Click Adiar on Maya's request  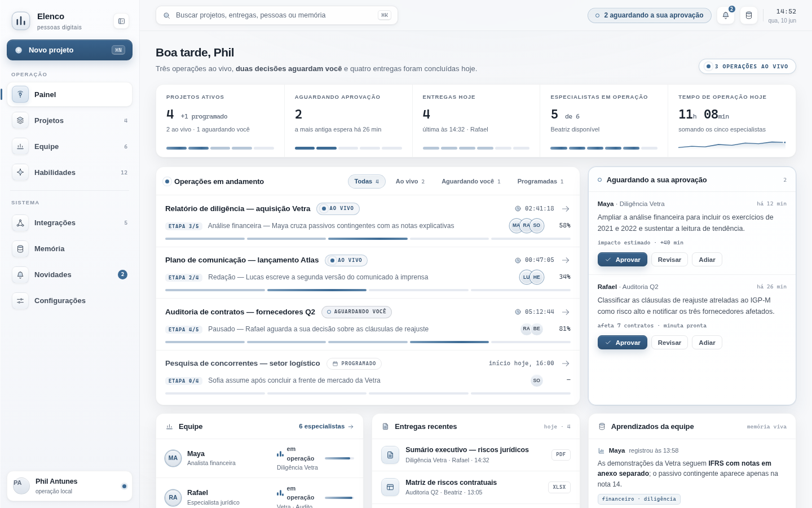click(x=707, y=260)
